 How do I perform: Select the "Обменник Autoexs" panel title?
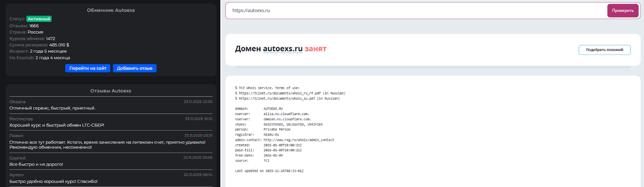point(111,10)
